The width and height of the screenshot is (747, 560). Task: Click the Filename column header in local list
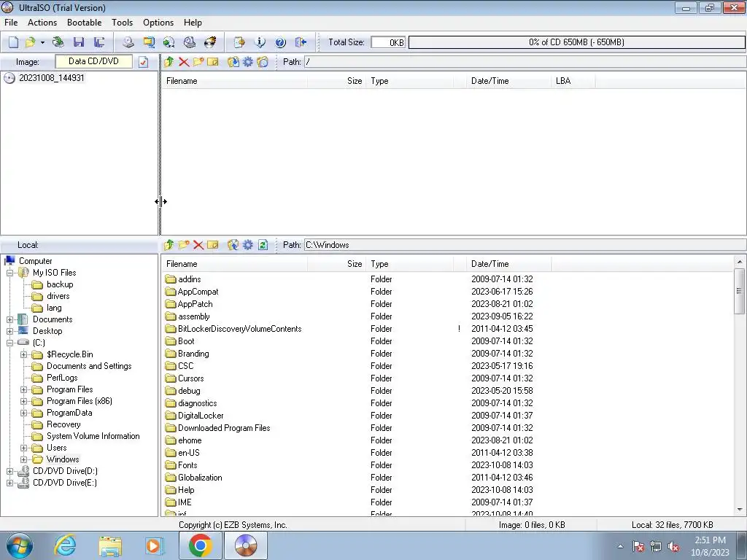234,264
